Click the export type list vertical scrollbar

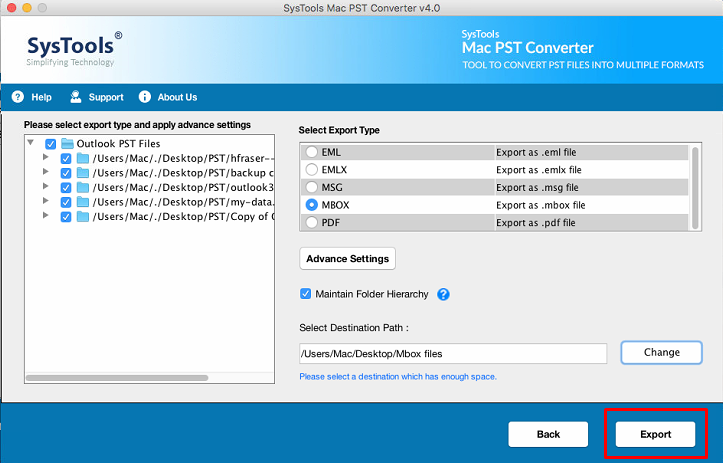[695, 187]
